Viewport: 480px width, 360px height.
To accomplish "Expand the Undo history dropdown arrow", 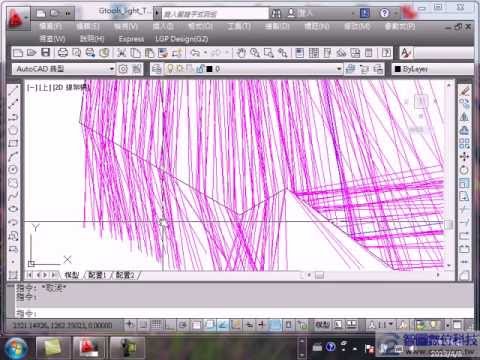I will coord(205,53).
